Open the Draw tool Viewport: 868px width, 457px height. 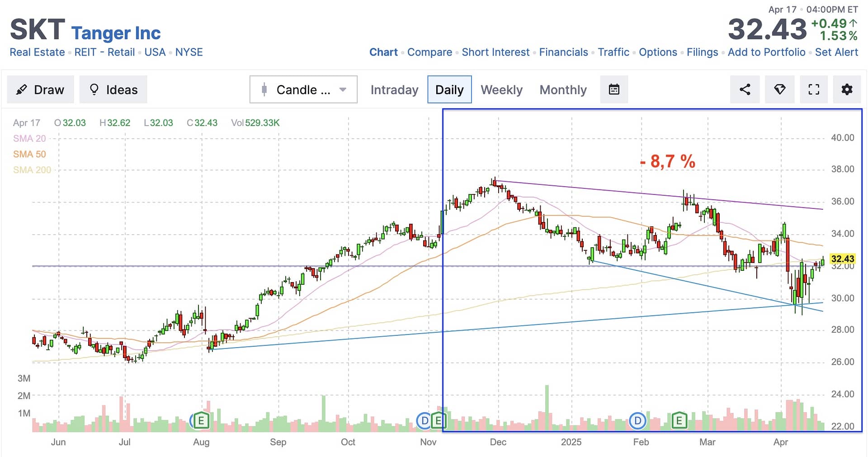[x=40, y=90]
